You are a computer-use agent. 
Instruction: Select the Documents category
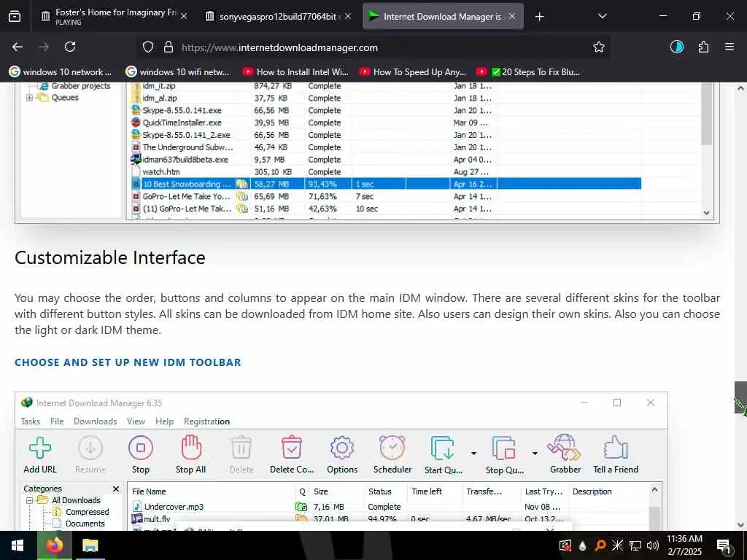pyautogui.click(x=85, y=524)
